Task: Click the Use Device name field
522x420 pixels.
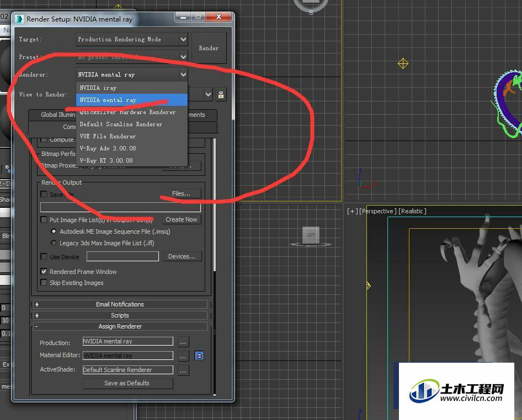Action: pos(122,256)
